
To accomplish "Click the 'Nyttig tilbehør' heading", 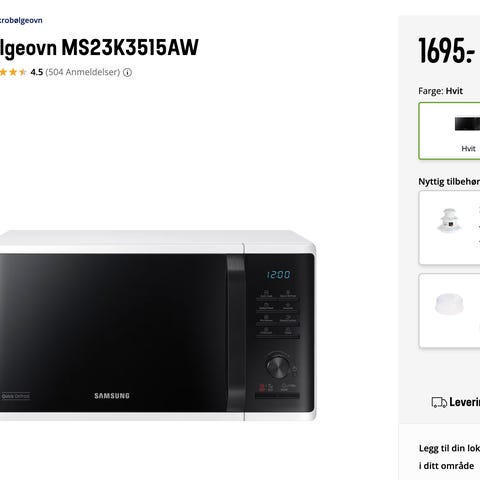I will [449, 182].
